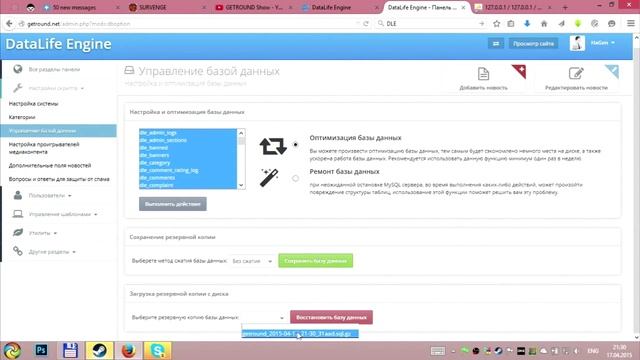The image size is (640, 360).
Task: Open a new browser tab with plus
Action: pyautogui.click(x=565, y=7)
